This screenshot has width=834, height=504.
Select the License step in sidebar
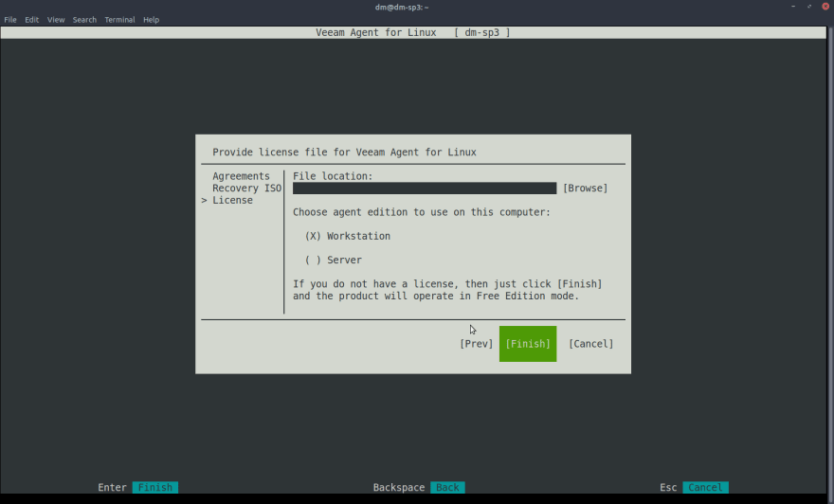(x=232, y=201)
